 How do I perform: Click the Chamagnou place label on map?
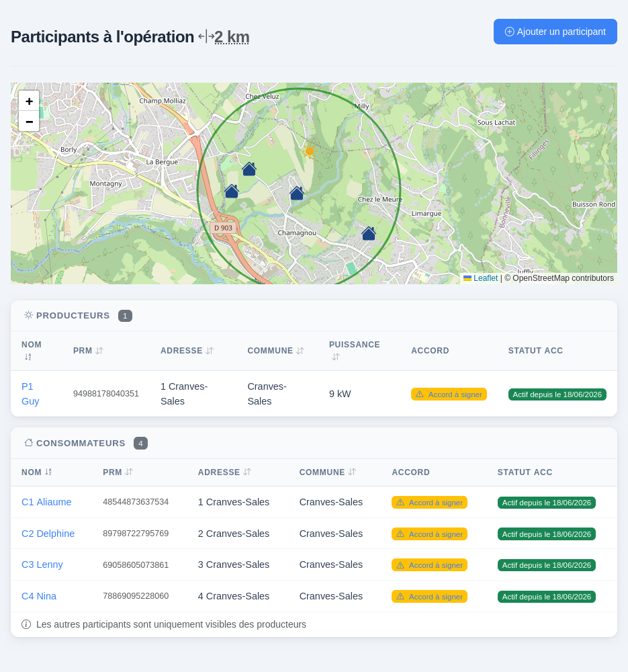pos(297,233)
